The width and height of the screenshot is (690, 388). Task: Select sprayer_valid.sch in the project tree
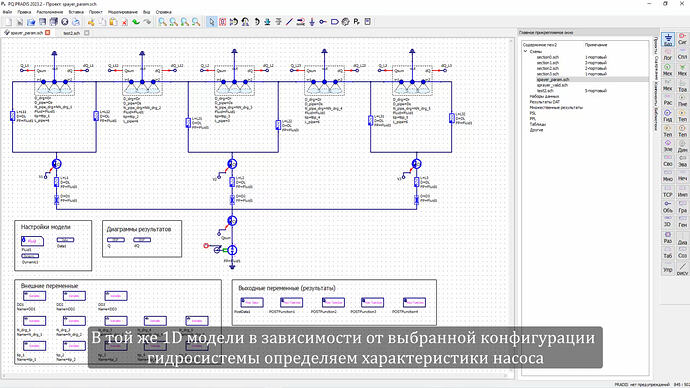click(x=552, y=85)
